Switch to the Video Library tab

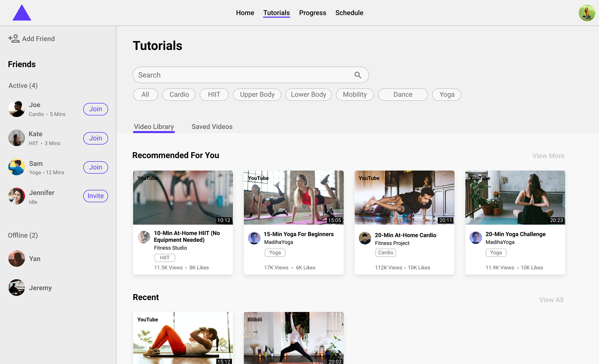154,127
